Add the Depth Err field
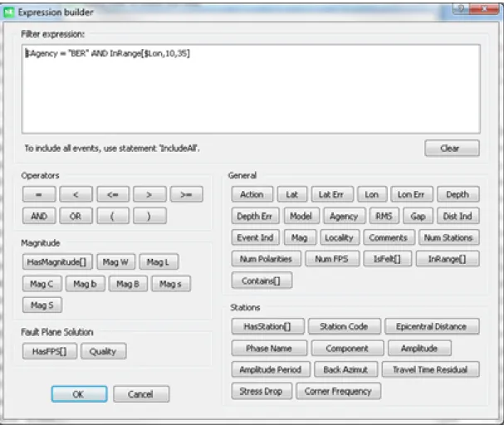Image resolution: width=504 pixels, height=425 pixels. click(255, 216)
